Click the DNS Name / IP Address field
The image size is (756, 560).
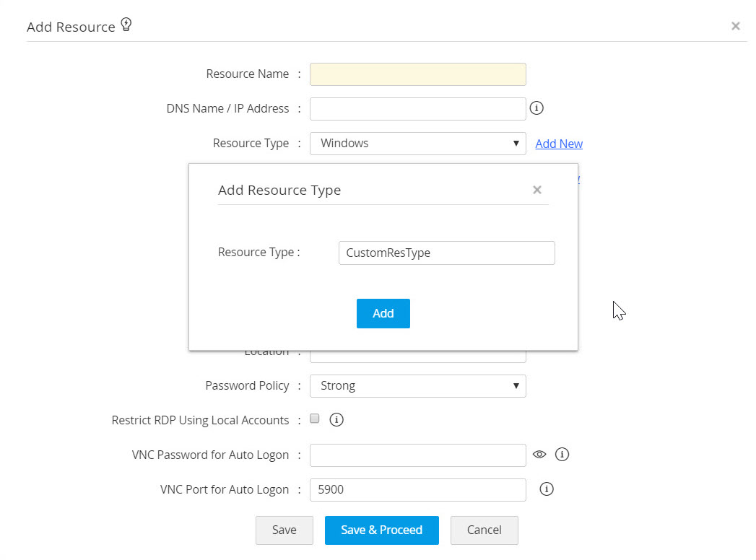pyautogui.click(x=417, y=109)
